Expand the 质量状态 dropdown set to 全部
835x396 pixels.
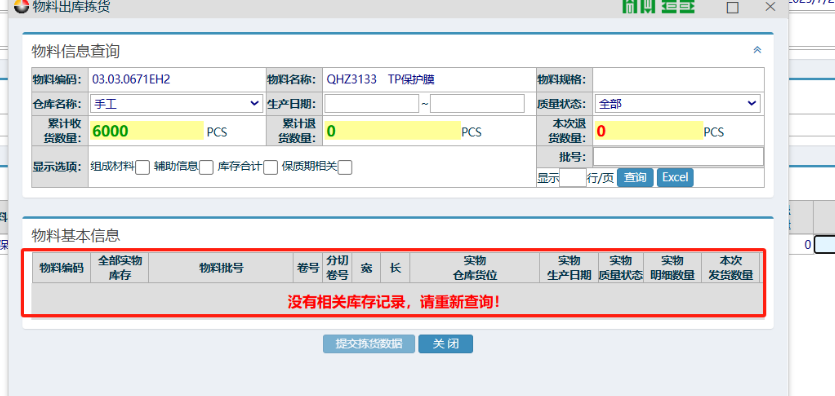click(x=678, y=104)
